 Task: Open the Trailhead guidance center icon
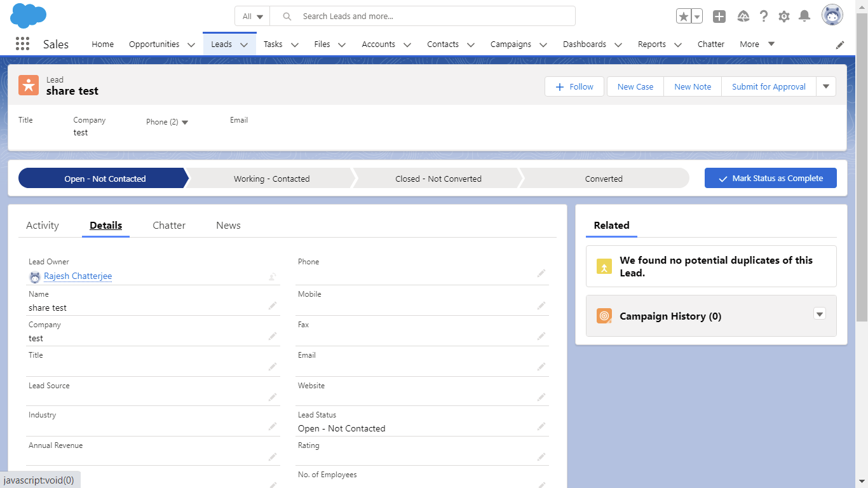tap(743, 17)
